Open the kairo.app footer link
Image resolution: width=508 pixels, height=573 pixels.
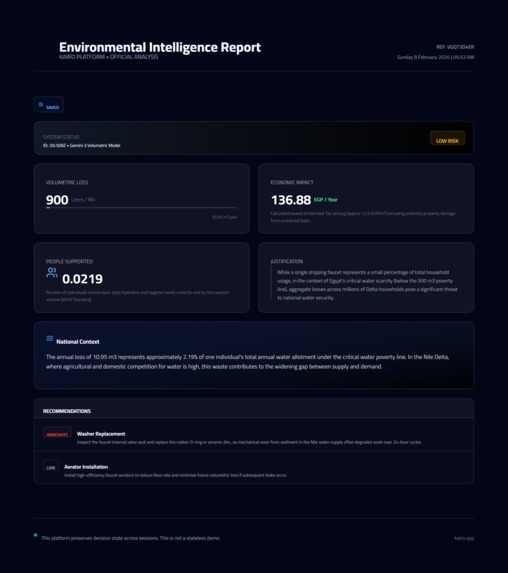point(464,538)
